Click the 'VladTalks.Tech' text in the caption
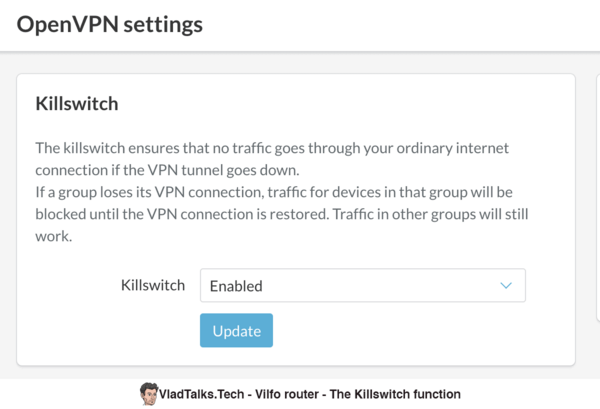The width and height of the screenshot is (600, 409). point(201,394)
